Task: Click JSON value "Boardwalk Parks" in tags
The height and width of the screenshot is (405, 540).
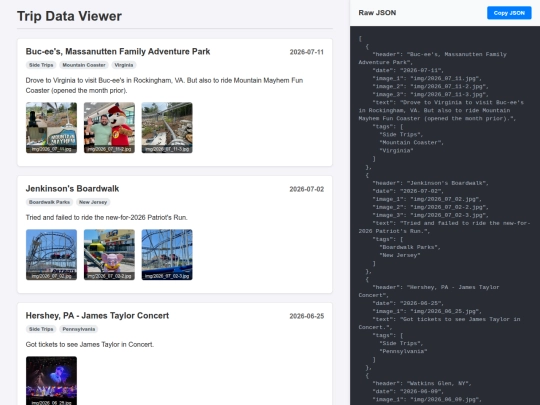Action: 410,247
